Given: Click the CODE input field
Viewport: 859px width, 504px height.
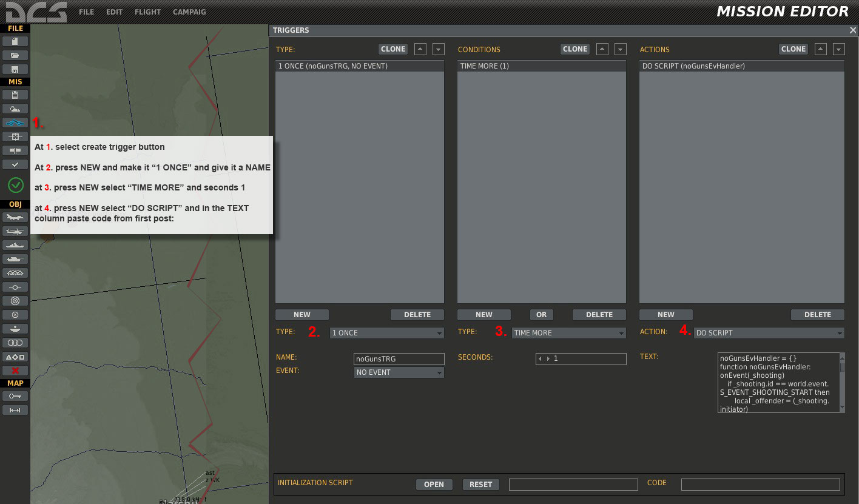Looking at the screenshot, I should pos(761,485).
